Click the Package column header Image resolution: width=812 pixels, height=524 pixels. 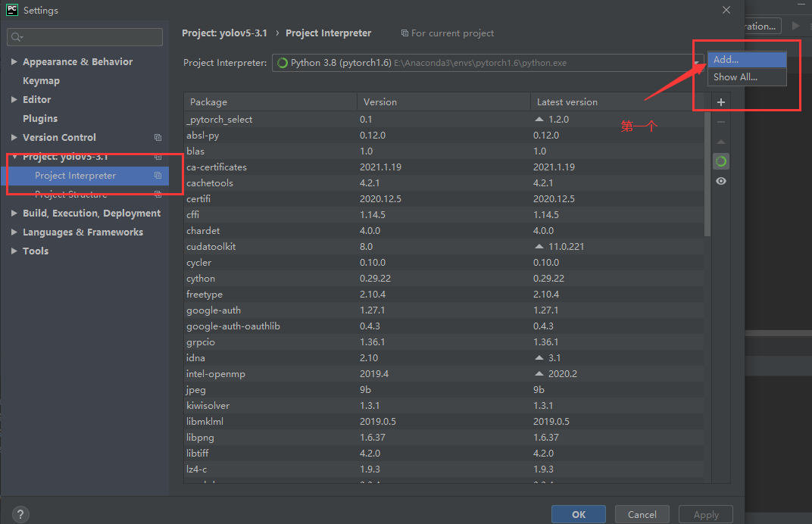click(x=270, y=102)
